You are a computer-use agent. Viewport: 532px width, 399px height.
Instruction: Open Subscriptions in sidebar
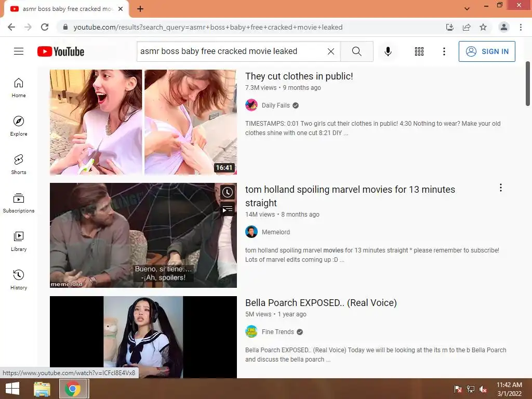coord(19,203)
